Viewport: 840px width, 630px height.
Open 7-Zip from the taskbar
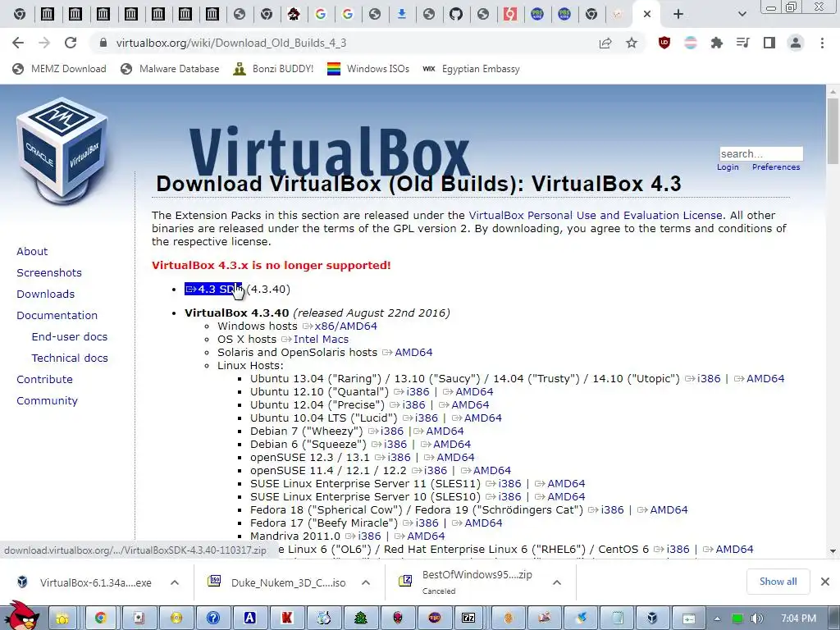coord(468,619)
